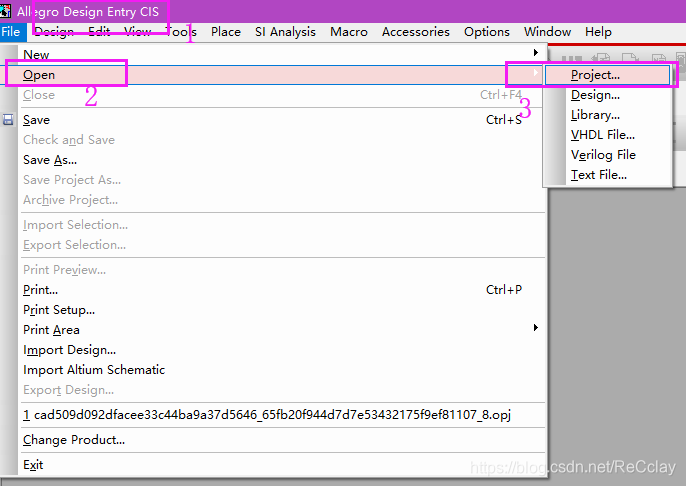
Task: Choose New in the File menu
Action: (282, 55)
